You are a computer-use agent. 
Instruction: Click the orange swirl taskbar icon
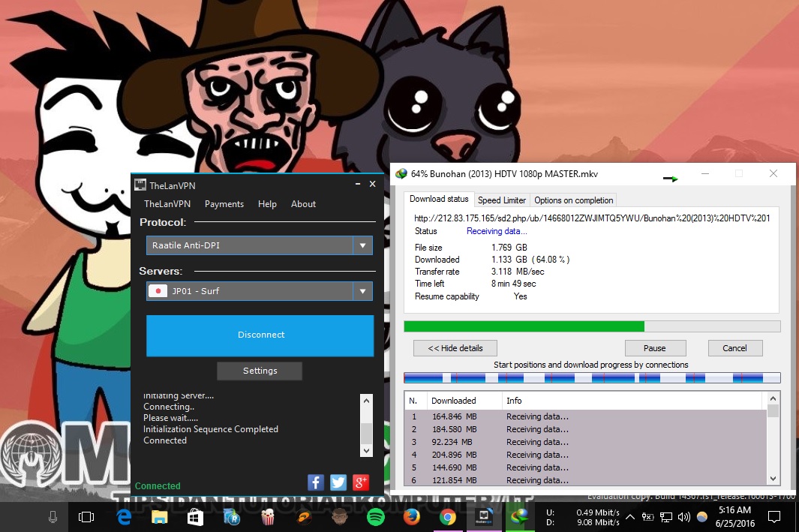[x=304, y=517]
